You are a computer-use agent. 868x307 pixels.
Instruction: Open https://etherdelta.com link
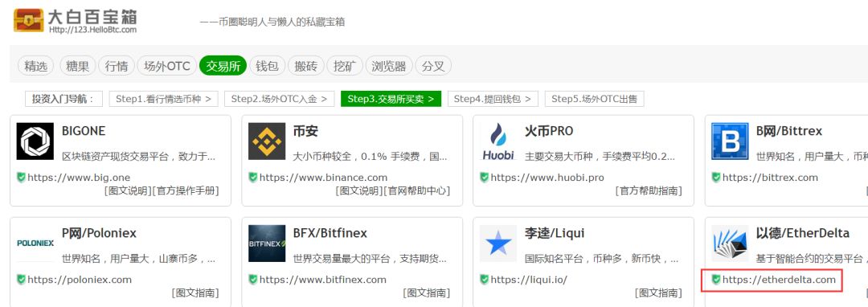[780, 280]
